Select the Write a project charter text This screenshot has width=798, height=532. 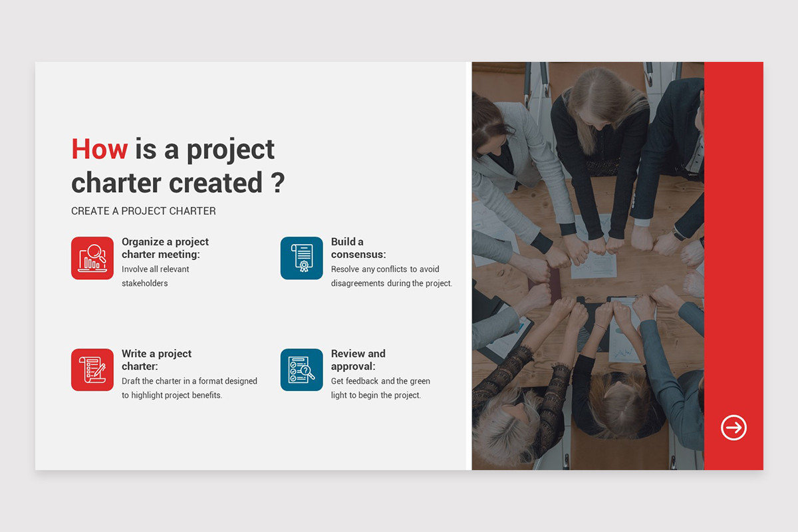(156, 360)
